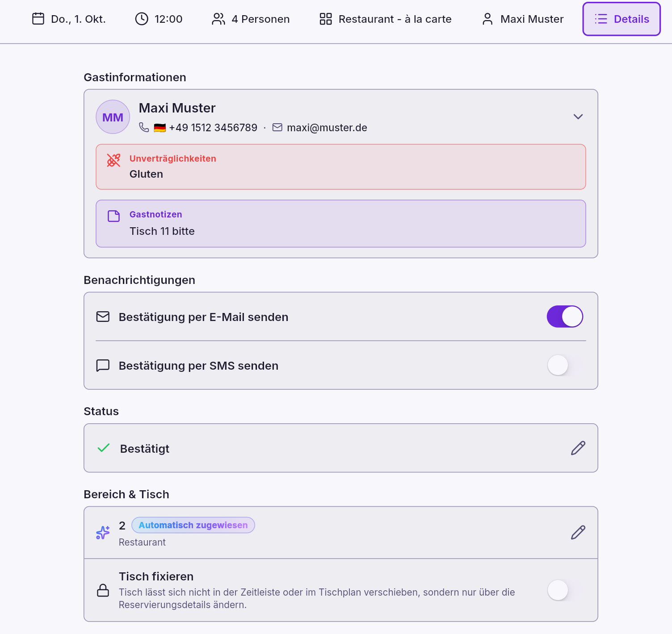
Task: Open the 4 Personen step
Action: pos(251,19)
